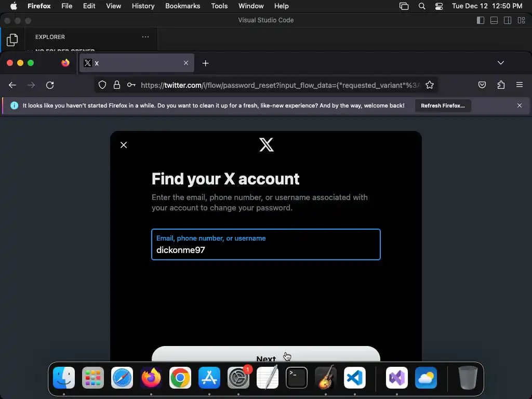Customize layout icon in VS Code title bar
Screen dimensions: 532x399
[x=521, y=20]
